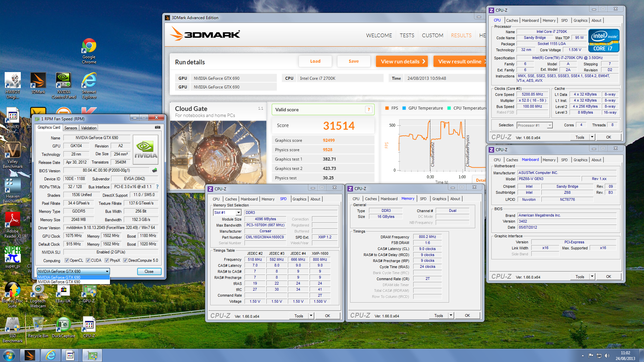Click the volume icon in system tray

[607, 356]
